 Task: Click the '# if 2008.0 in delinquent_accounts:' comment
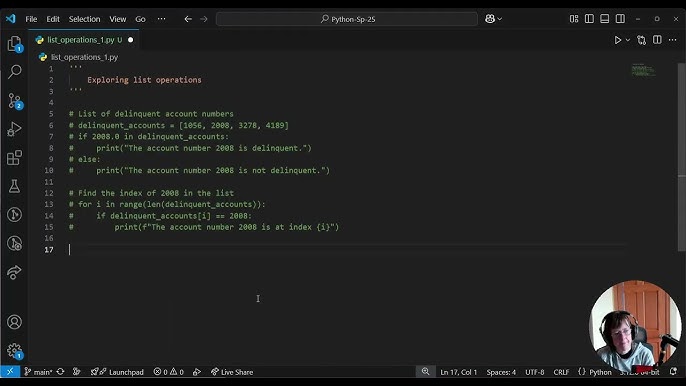coord(149,137)
